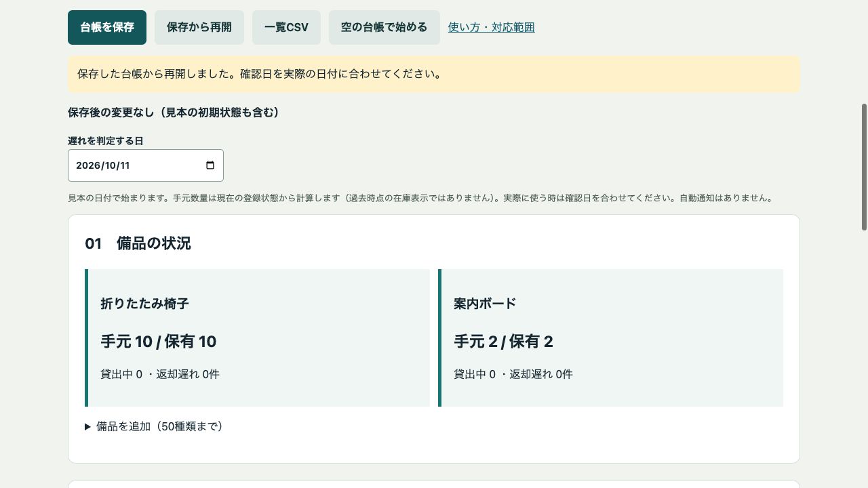Viewport: 868px width, 488px height.
Task: Click 保存から再開 button
Action: [199, 27]
